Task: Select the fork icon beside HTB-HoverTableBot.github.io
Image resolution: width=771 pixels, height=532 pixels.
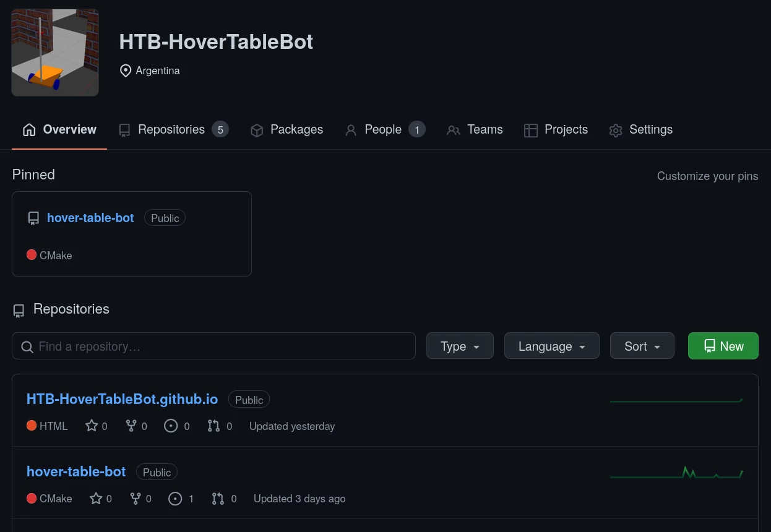Action: click(x=131, y=426)
